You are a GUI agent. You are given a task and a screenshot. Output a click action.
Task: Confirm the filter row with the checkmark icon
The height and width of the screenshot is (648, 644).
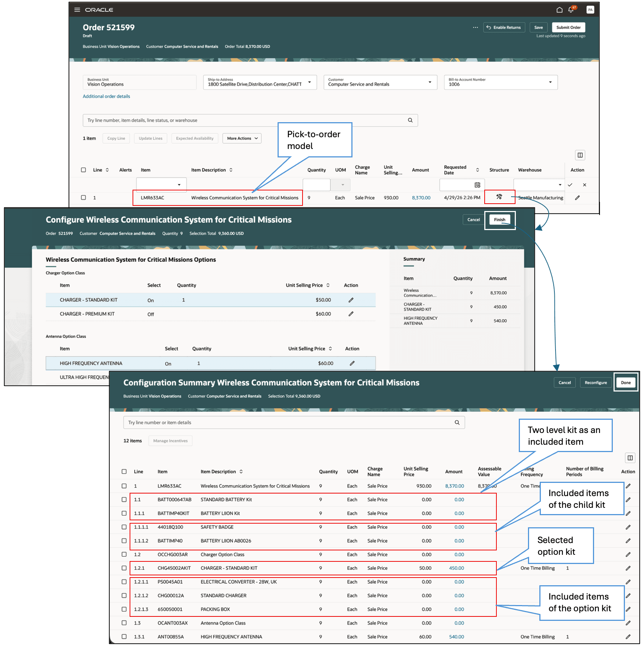(570, 185)
